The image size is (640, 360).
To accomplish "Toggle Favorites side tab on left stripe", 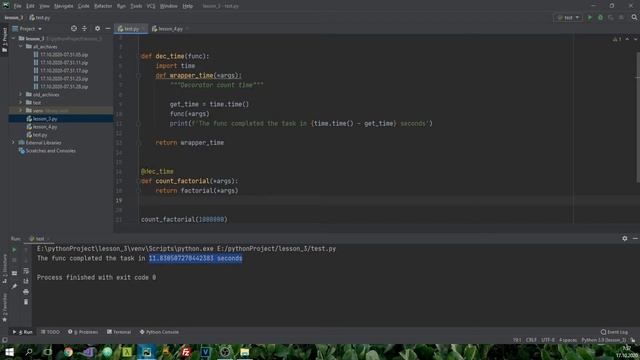I will [4, 308].
